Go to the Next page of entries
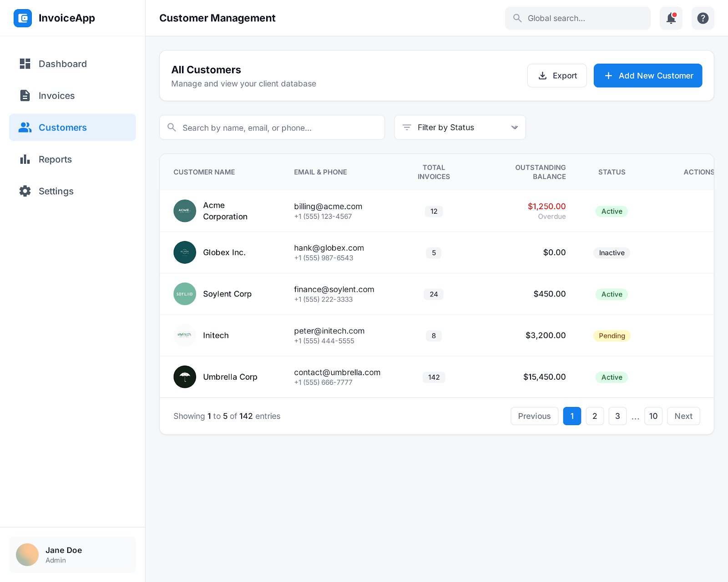This screenshot has height=582, width=728. tap(683, 416)
